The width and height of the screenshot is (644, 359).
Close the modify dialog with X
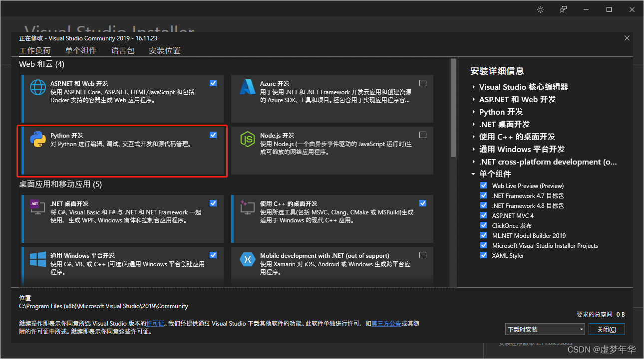[x=627, y=38]
